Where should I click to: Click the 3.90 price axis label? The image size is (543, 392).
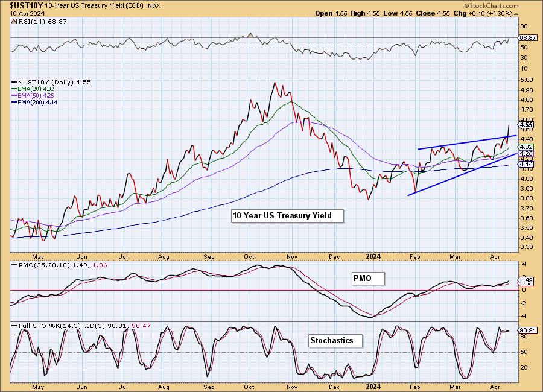527,189
